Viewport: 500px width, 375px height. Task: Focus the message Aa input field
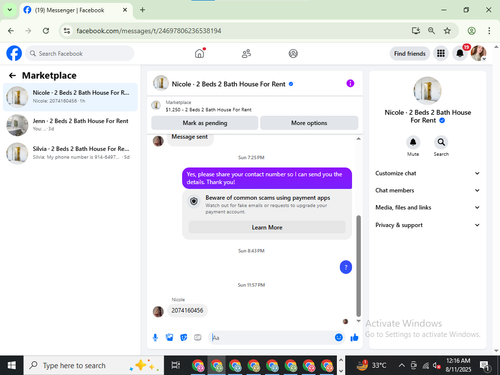coord(272,338)
